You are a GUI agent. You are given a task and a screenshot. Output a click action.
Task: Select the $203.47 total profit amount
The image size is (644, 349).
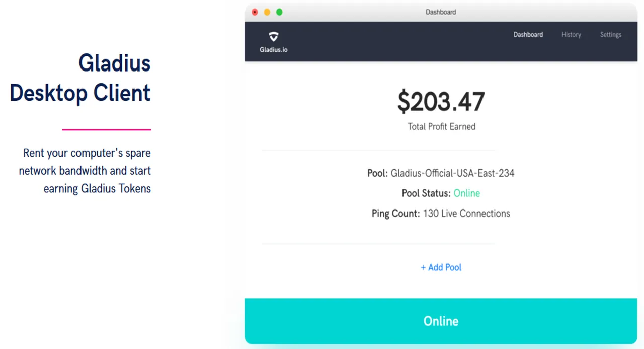coord(441,102)
